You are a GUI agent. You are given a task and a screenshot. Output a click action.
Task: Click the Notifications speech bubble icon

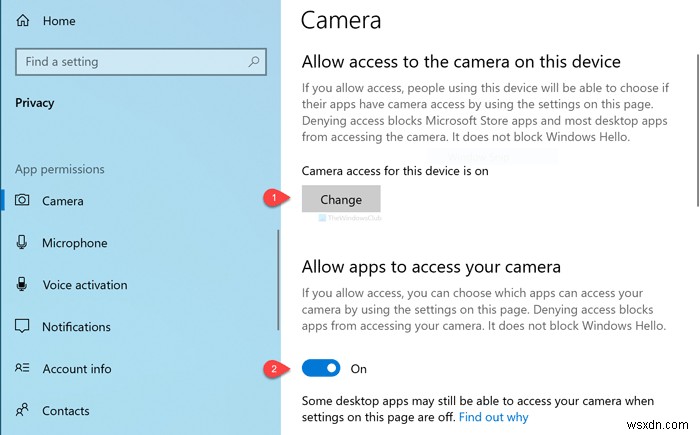22,326
